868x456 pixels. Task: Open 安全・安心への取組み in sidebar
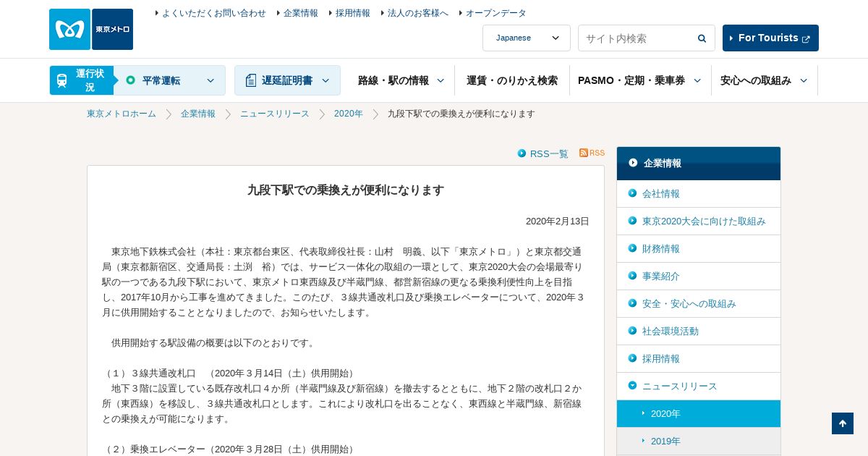689,303
